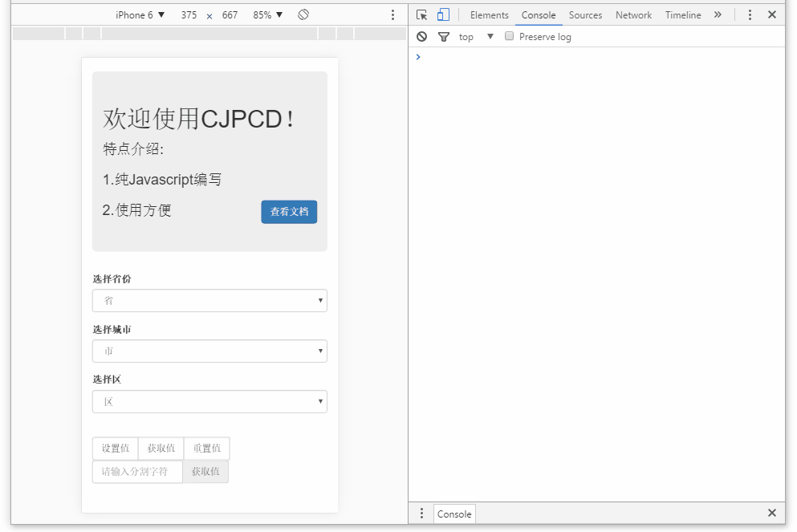Image resolution: width=797 pixels, height=532 pixels.
Task: Open the DevTools customize menu dots
Action: (750, 14)
